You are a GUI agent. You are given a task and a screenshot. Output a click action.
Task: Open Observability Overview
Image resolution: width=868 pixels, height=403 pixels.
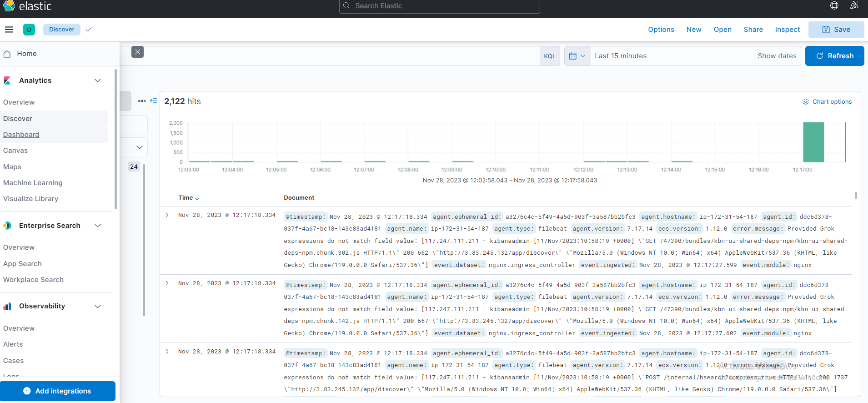pos(19,328)
